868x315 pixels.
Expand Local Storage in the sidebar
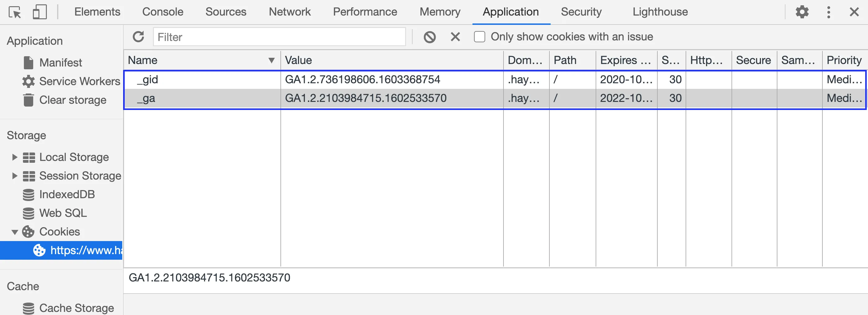click(x=15, y=157)
